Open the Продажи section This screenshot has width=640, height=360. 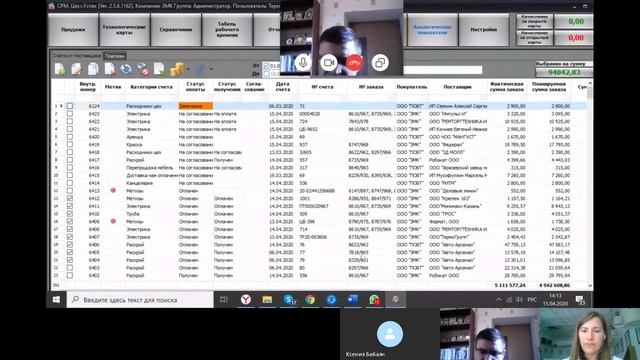click(x=73, y=29)
